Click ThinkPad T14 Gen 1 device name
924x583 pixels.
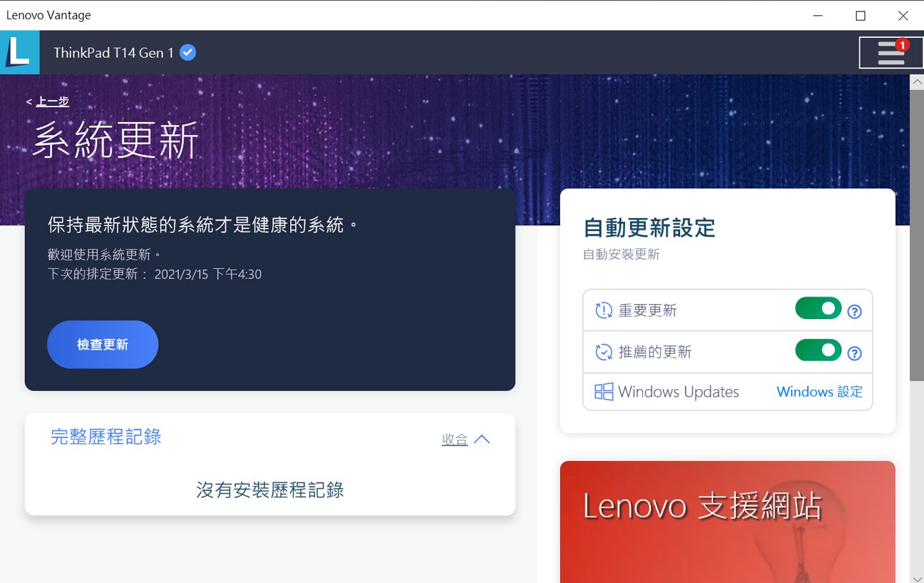pos(114,53)
